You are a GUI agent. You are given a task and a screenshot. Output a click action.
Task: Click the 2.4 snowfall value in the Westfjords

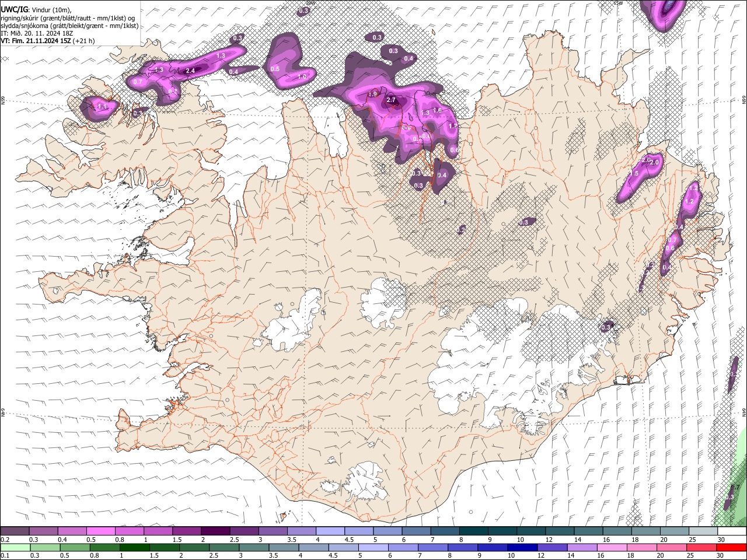pyautogui.click(x=190, y=71)
